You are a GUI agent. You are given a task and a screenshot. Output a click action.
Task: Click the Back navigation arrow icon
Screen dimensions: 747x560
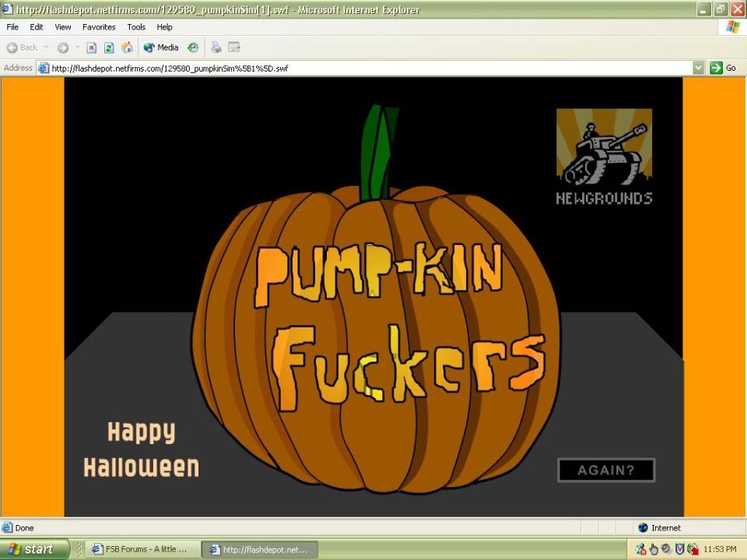[x=12, y=47]
